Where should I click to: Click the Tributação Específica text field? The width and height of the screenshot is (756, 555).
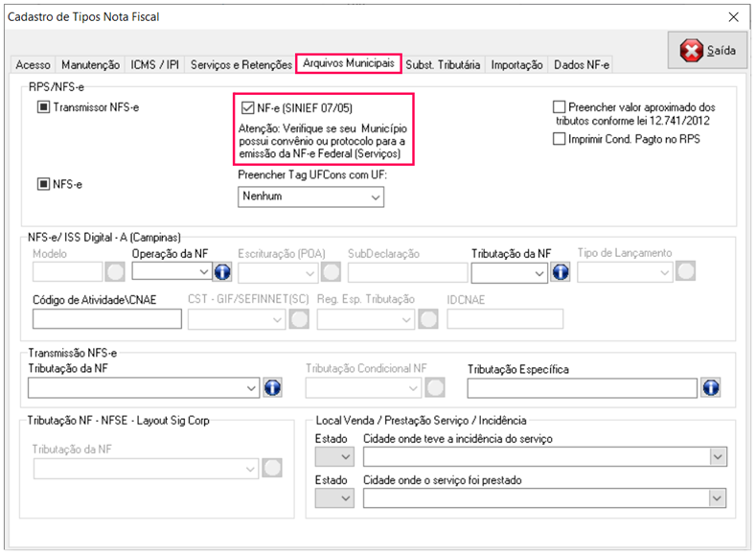582,387
